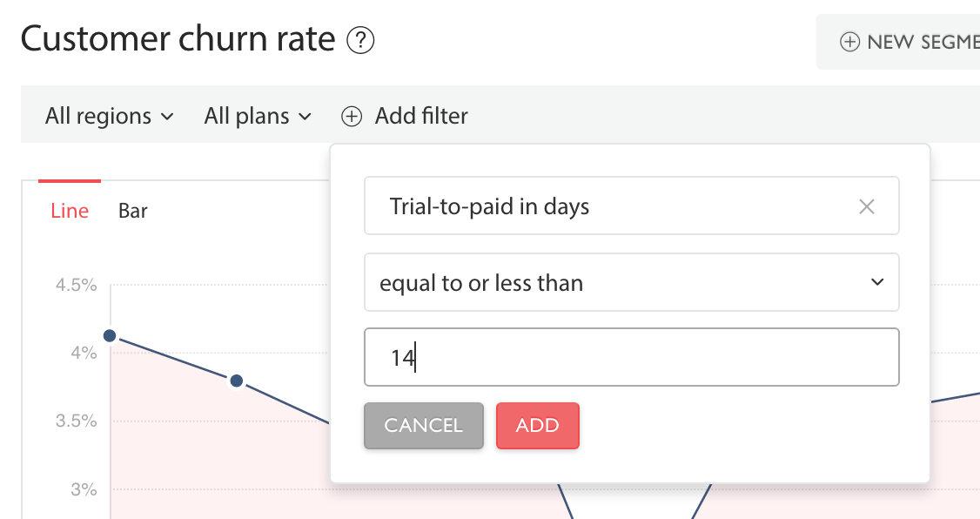The width and height of the screenshot is (980, 519).
Task: Switch to the Bar chart tab
Action: pyautogui.click(x=132, y=211)
